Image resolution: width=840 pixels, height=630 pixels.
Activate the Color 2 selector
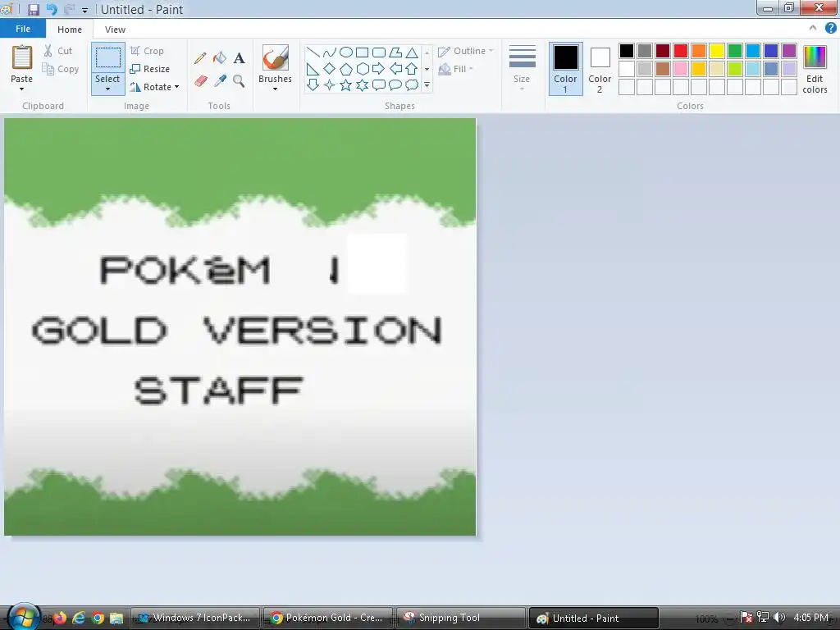(x=600, y=69)
